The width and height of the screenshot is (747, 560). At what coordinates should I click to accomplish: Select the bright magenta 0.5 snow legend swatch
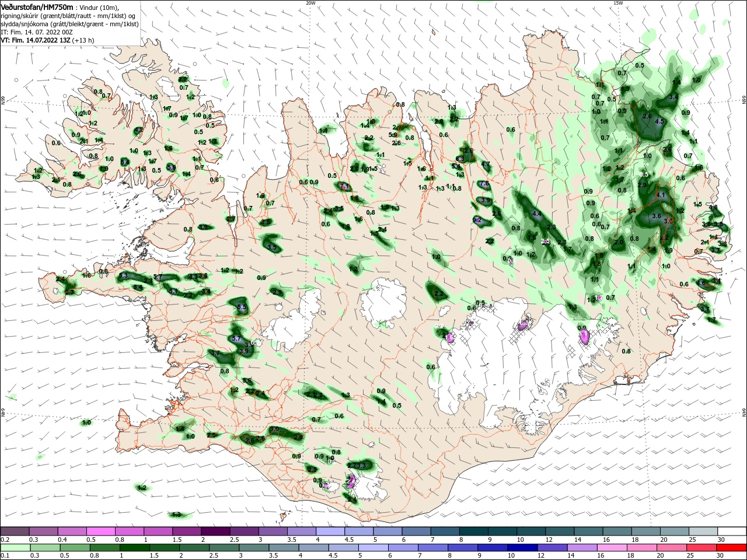(102, 531)
